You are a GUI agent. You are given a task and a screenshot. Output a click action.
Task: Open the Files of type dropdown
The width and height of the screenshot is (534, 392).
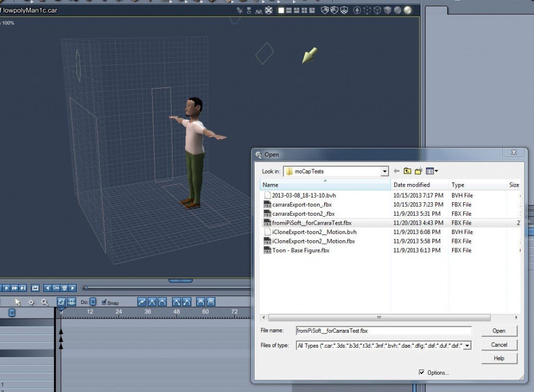(x=468, y=346)
